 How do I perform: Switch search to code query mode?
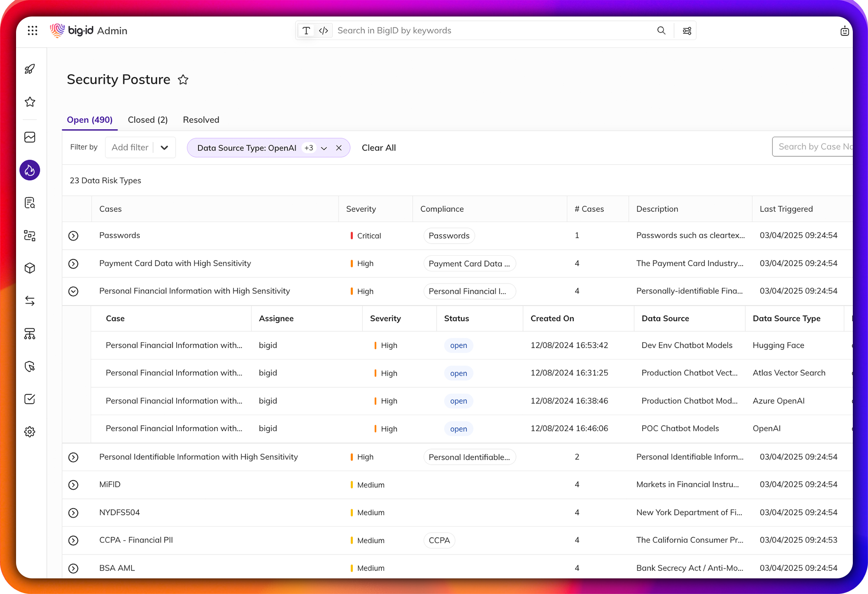pos(323,31)
